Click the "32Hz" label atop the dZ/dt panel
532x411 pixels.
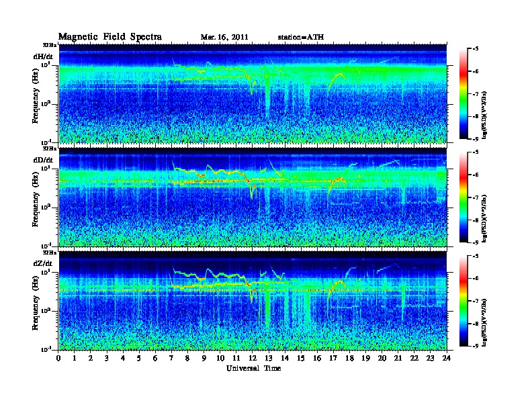click(x=50, y=253)
